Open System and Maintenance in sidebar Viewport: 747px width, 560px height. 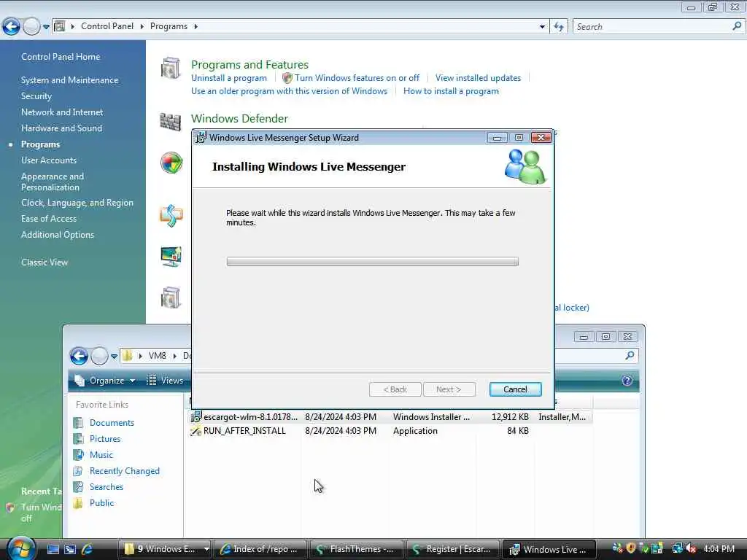point(69,80)
